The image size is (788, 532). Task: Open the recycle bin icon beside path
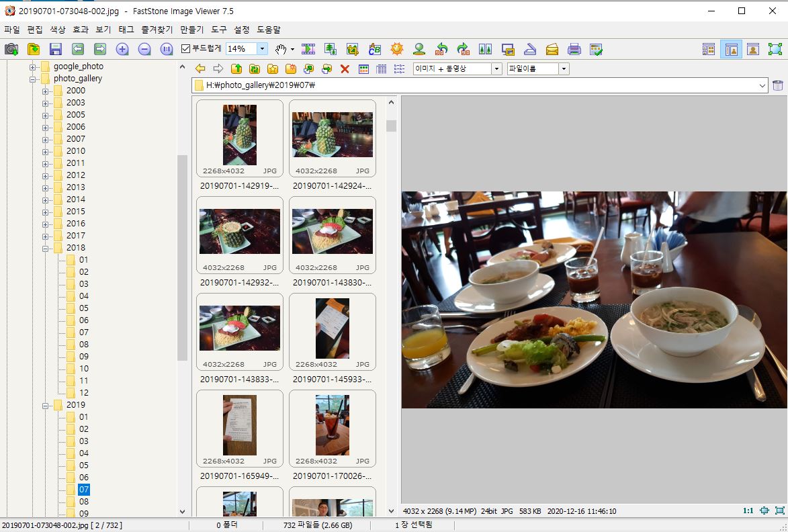click(777, 85)
